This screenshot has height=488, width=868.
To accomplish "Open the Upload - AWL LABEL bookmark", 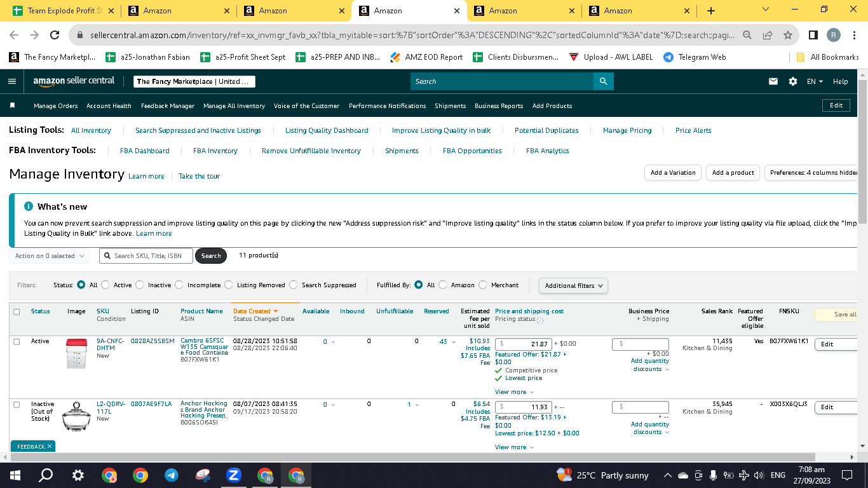I will 610,57.
